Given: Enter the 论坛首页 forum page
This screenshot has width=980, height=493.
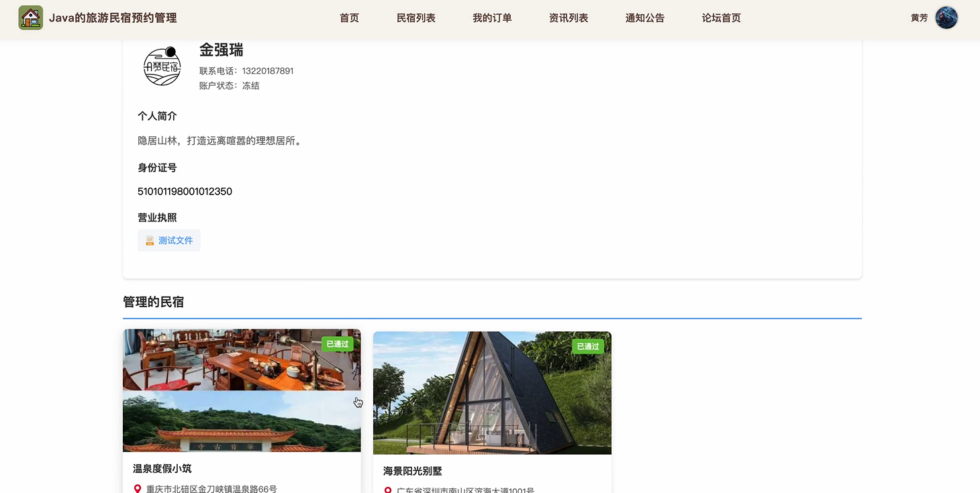Looking at the screenshot, I should [721, 17].
